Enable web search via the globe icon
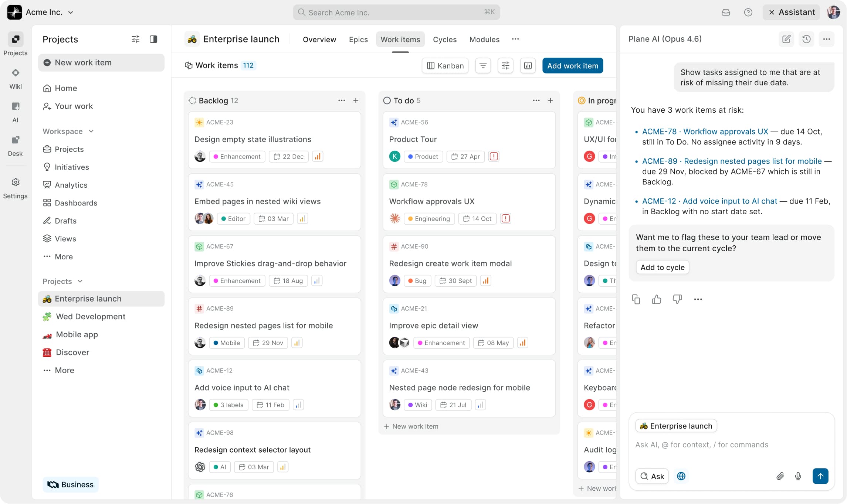The image size is (847, 504). click(x=681, y=476)
